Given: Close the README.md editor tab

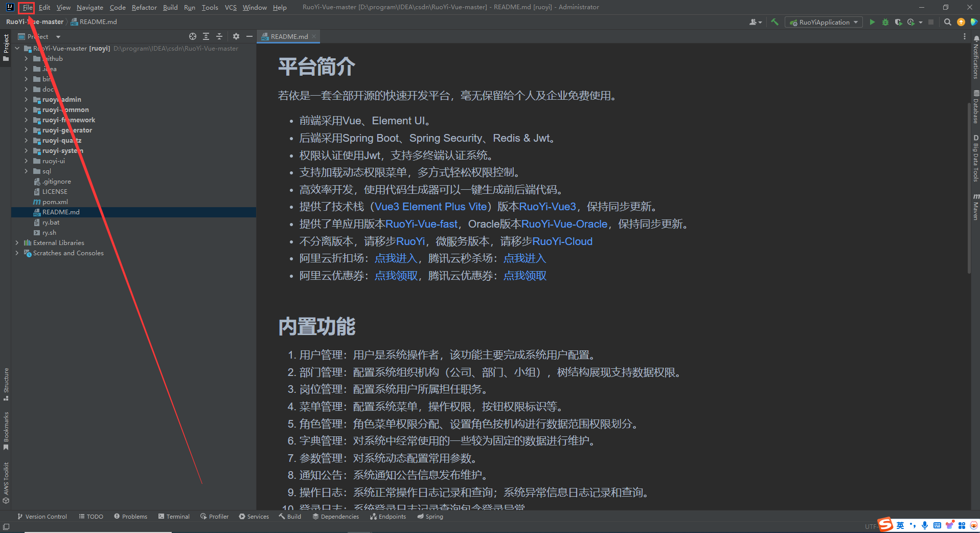Looking at the screenshot, I should coord(314,36).
